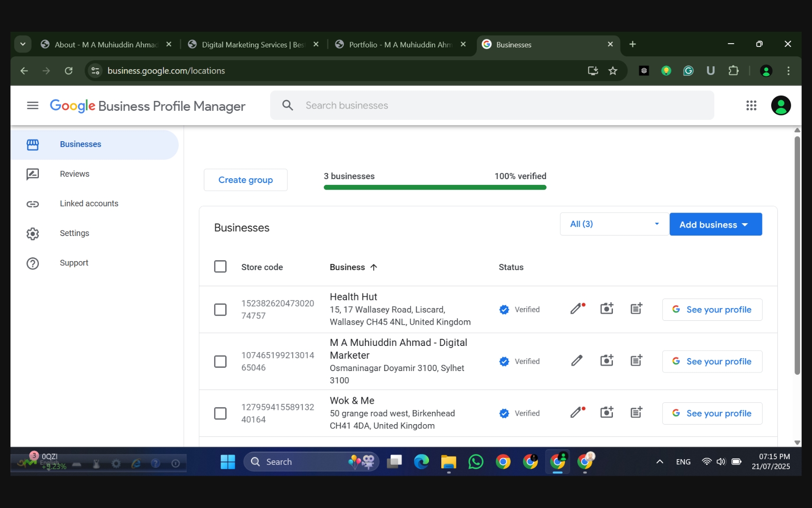Sort by Business column arrow
The height and width of the screenshot is (508, 812).
pos(374,267)
